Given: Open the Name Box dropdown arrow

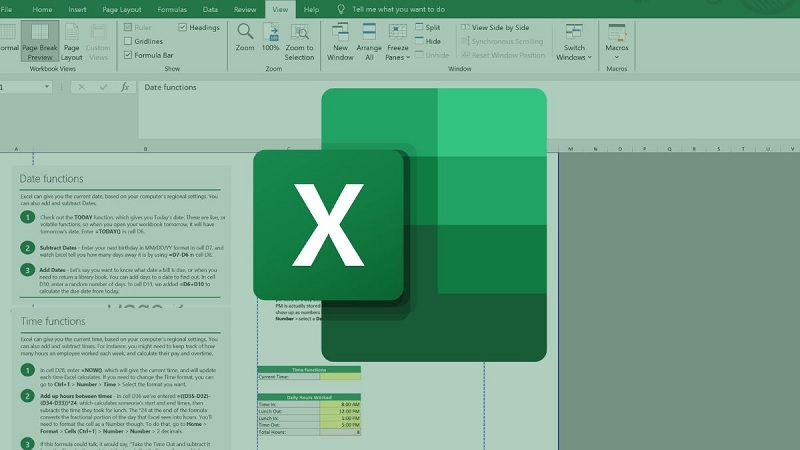Looking at the screenshot, I should 47,87.
